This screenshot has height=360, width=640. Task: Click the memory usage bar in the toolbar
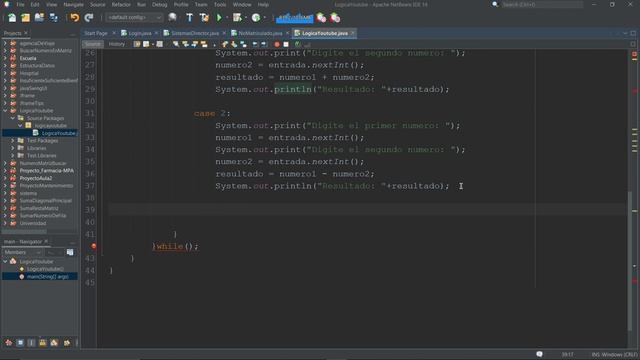click(294, 18)
